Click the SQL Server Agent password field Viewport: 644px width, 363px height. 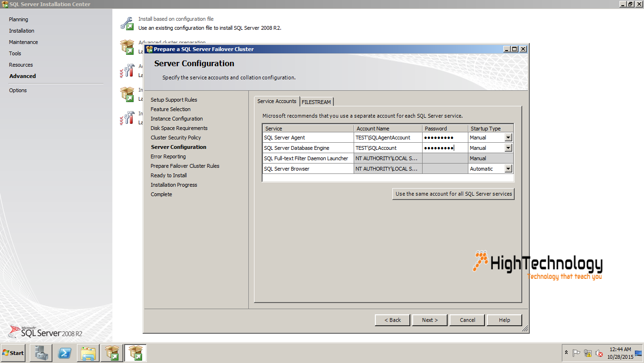445,138
